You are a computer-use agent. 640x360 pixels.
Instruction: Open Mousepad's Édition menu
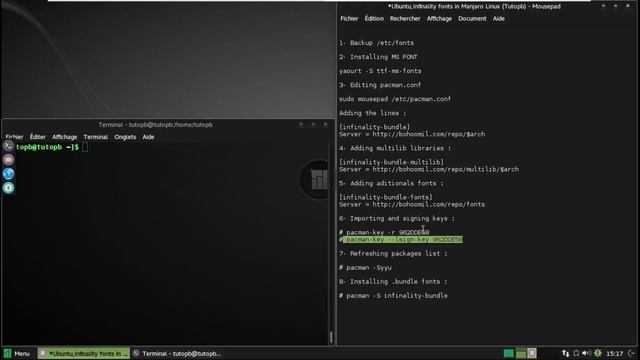374,19
